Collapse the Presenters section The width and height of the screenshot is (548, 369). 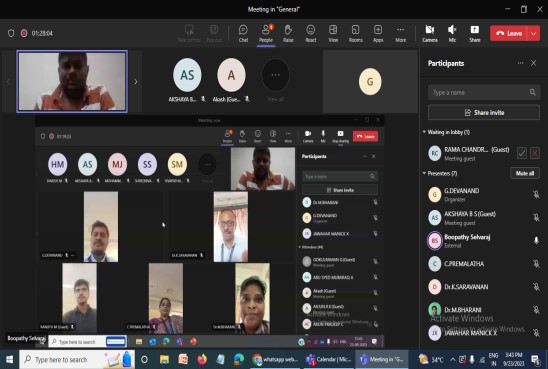click(424, 173)
